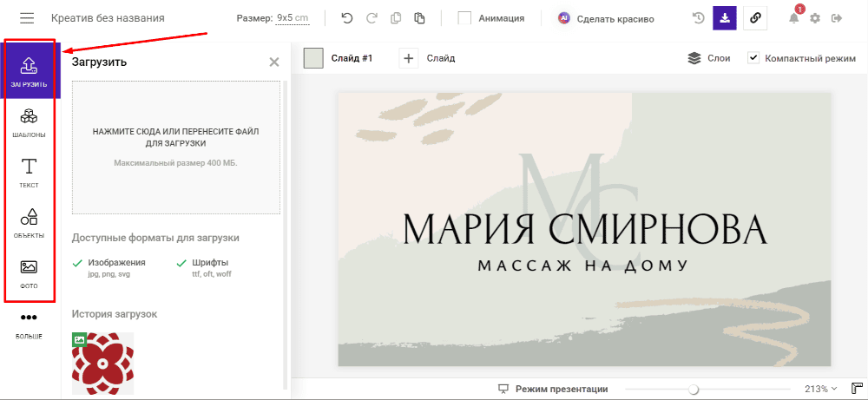Click the redo arrow icon
The height and width of the screenshot is (400, 868).
pos(372,18)
